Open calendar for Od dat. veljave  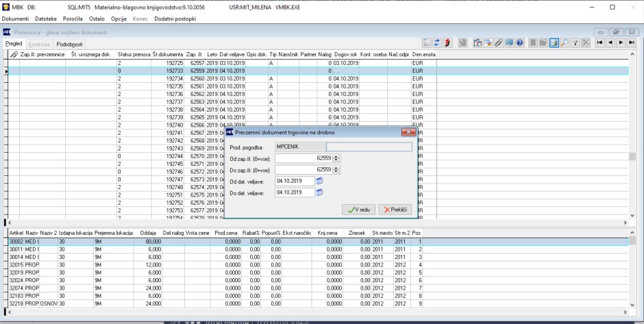(x=319, y=181)
